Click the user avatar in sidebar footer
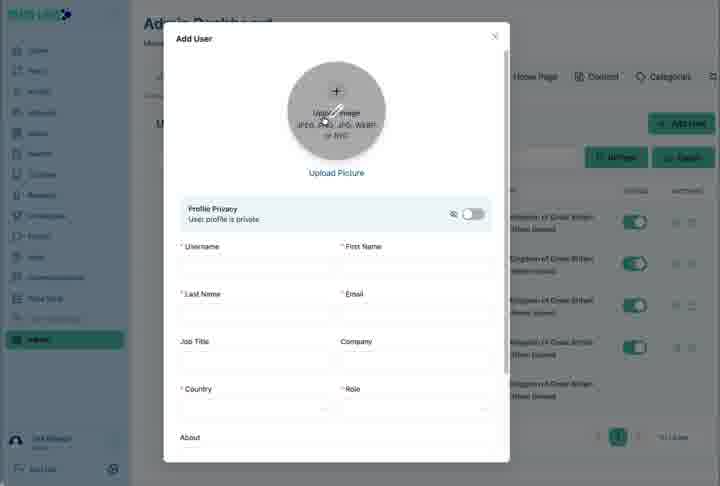720x486 pixels. (16, 441)
